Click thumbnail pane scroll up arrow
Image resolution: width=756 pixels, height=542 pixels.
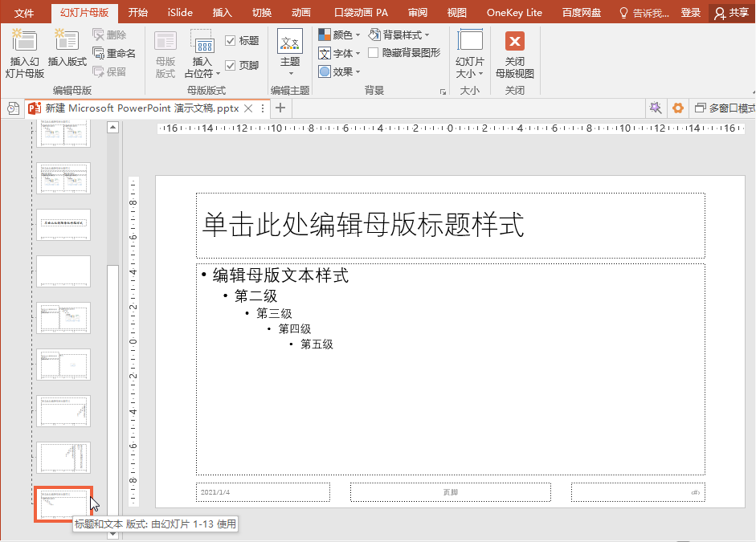pyautogui.click(x=112, y=127)
